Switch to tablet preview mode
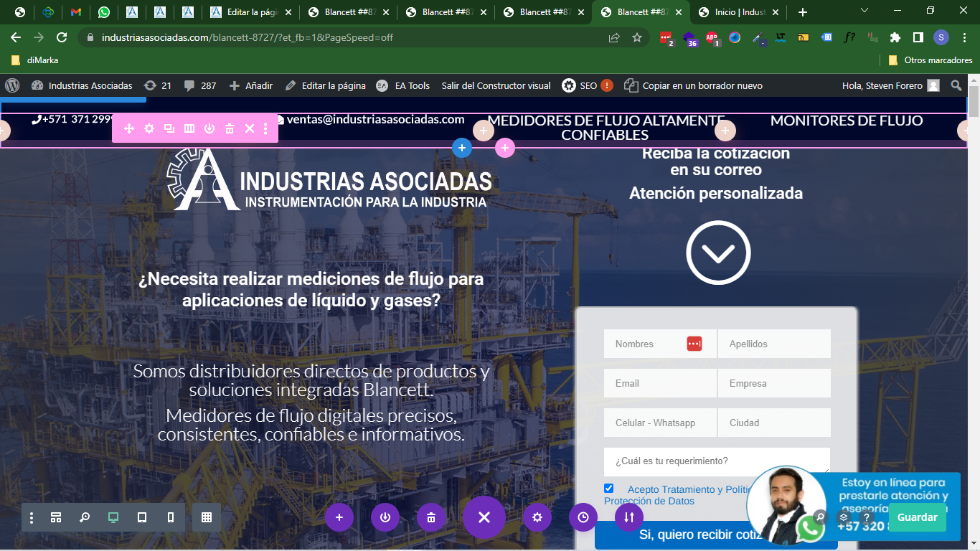 (142, 517)
